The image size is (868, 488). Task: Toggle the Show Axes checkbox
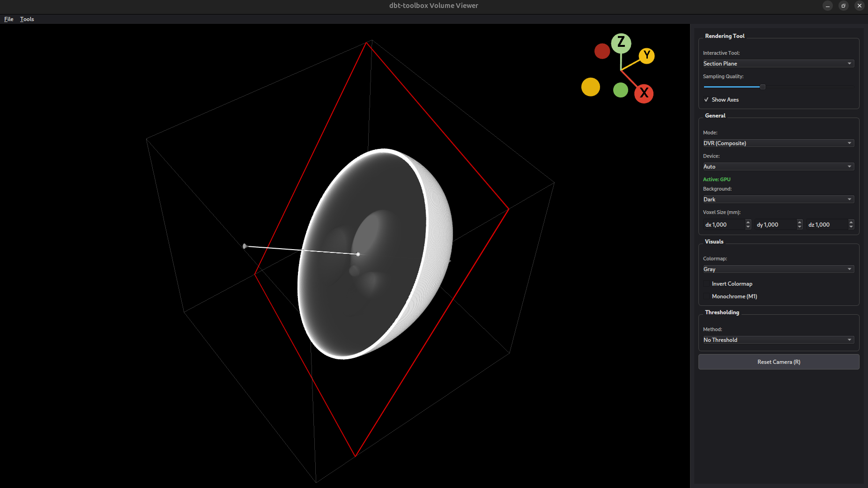click(x=706, y=100)
